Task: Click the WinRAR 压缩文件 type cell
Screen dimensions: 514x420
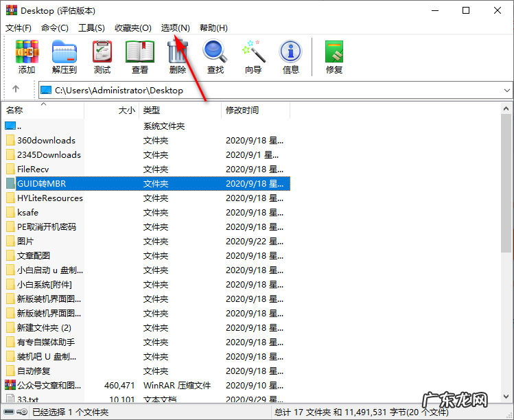Action: pyautogui.click(x=177, y=385)
